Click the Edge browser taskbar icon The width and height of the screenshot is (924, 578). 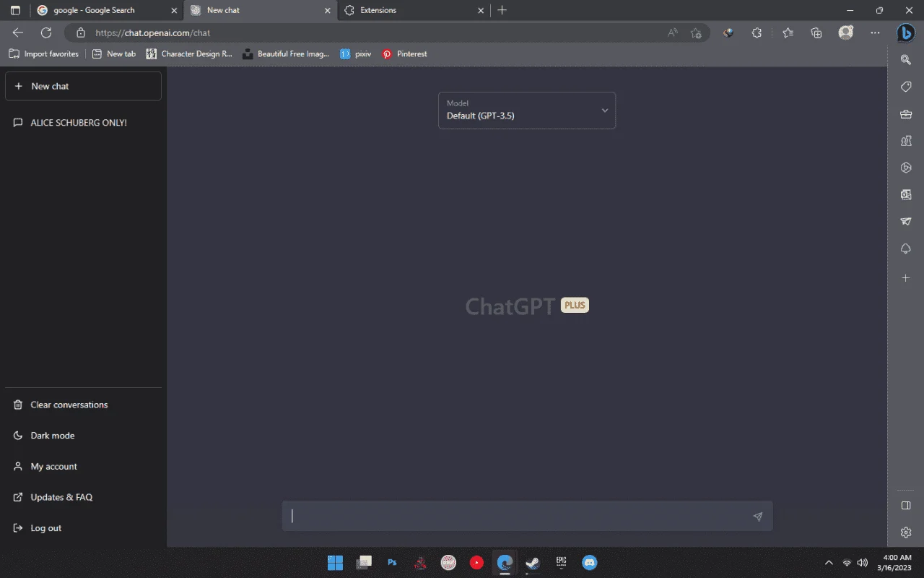point(505,563)
